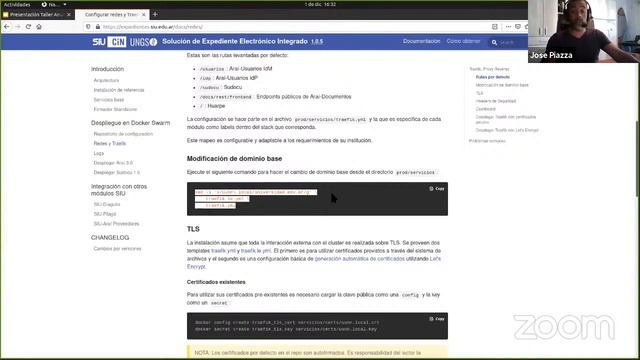Click the Solución de Expediente Electrónico Integrado title

(x=235, y=41)
